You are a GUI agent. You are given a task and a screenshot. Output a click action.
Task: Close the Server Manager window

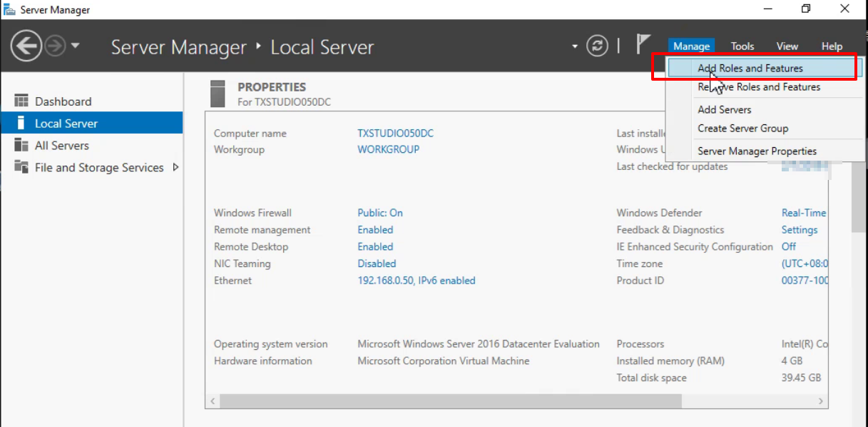click(844, 9)
